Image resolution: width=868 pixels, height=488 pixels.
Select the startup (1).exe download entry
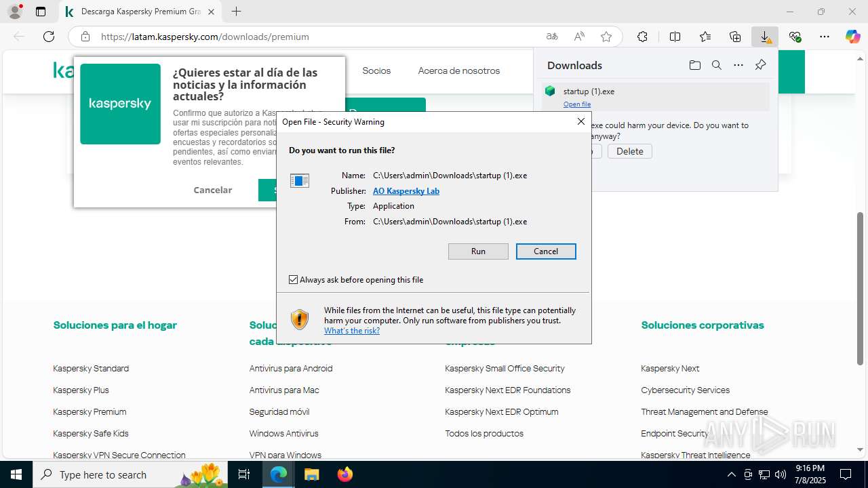coord(655,96)
